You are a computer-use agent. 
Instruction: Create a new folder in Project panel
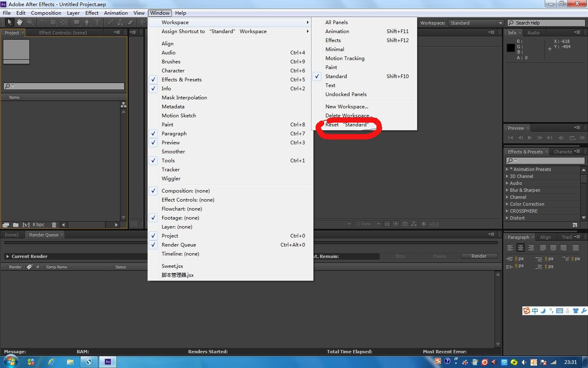pos(16,225)
